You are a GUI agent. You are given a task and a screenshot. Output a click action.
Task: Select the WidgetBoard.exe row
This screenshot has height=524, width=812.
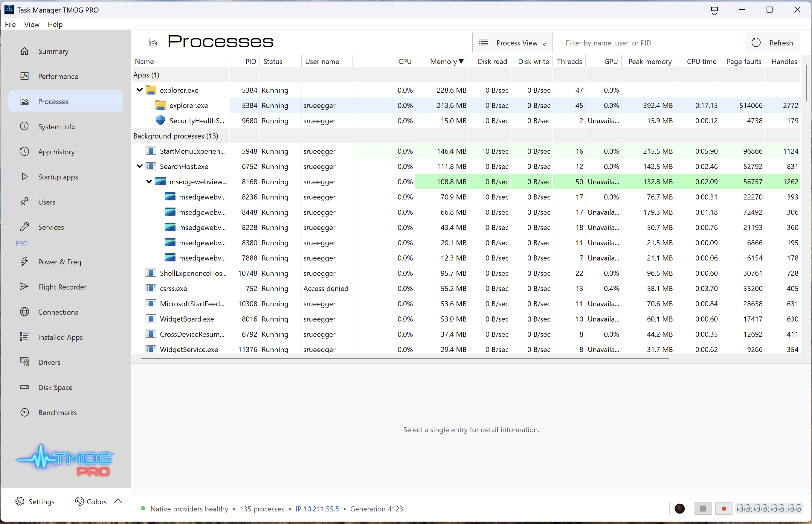tap(466, 319)
